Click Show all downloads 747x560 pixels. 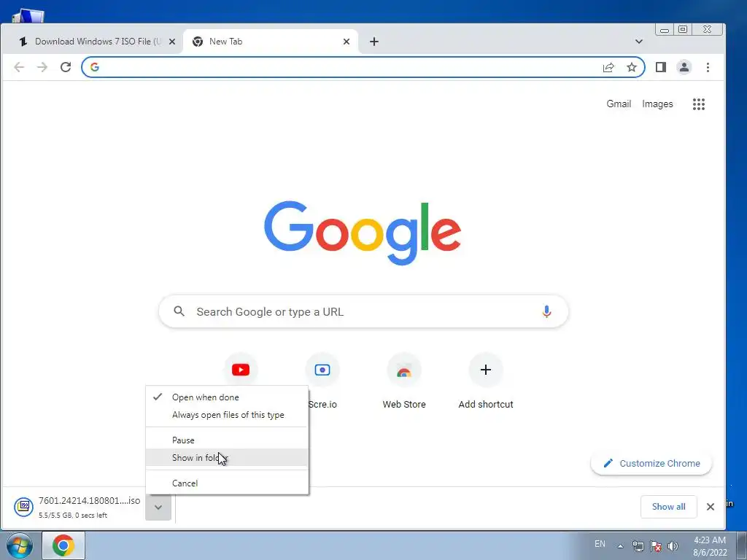pyautogui.click(x=668, y=507)
